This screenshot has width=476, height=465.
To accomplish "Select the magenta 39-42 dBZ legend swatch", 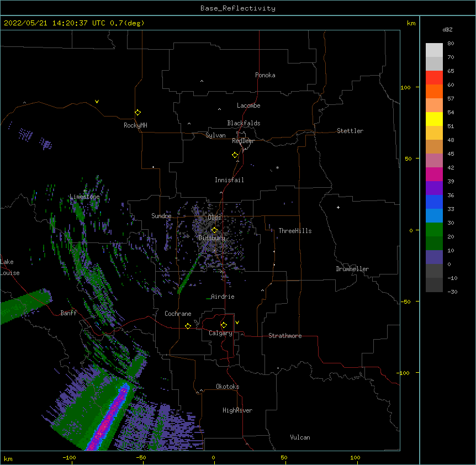I will point(434,174).
